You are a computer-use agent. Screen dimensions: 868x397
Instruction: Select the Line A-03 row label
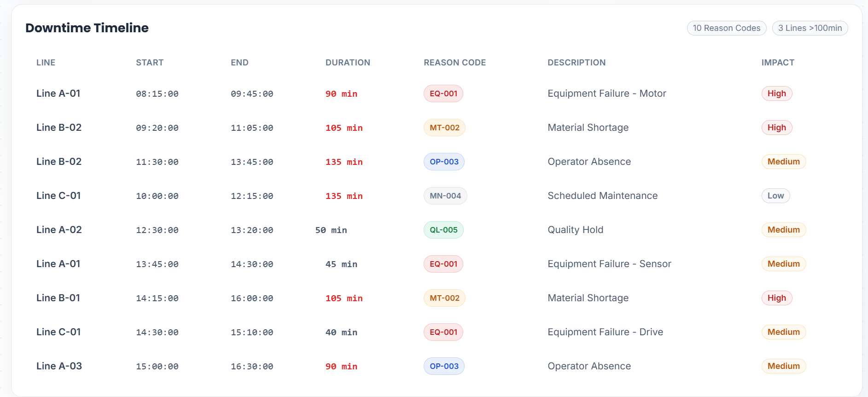(59, 366)
